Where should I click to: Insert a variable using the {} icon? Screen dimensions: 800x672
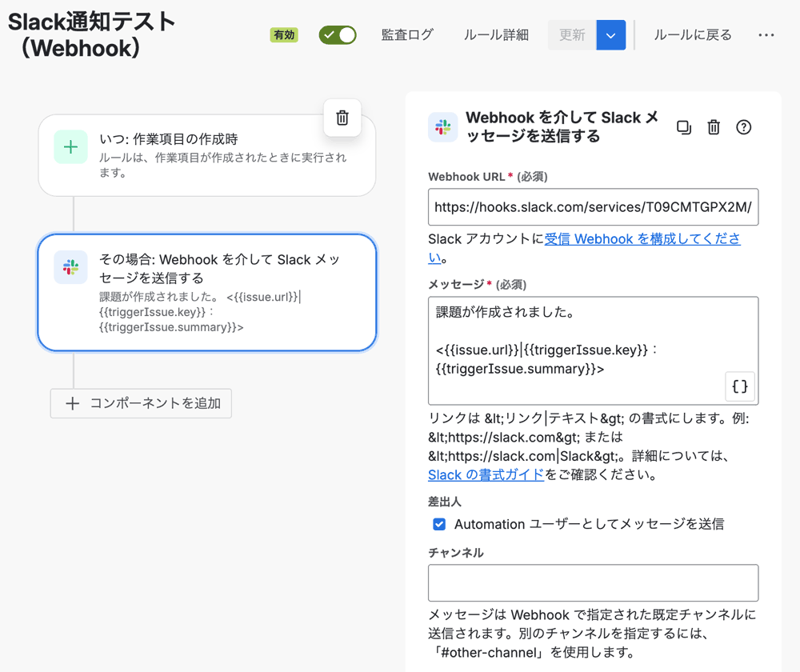coord(739,386)
